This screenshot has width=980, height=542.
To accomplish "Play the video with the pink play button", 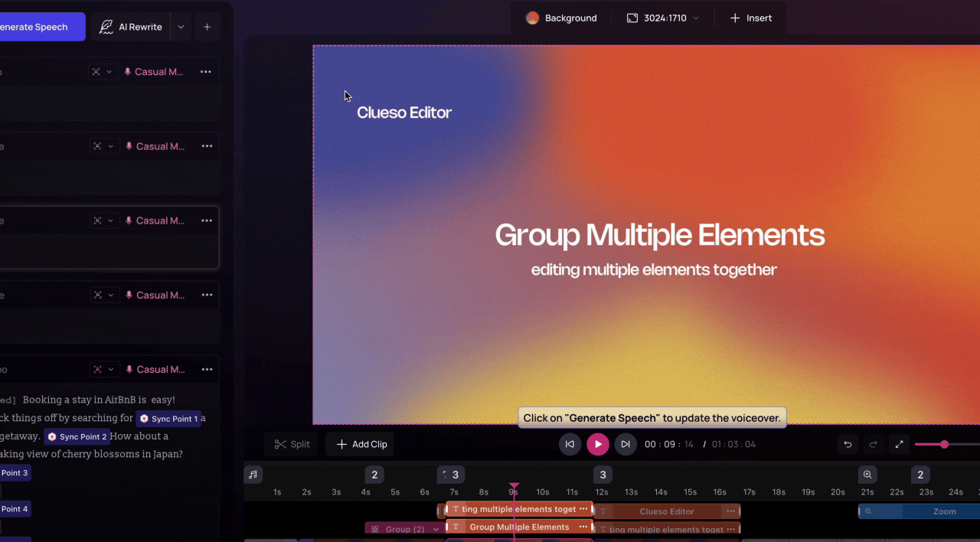I will click(598, 444).
